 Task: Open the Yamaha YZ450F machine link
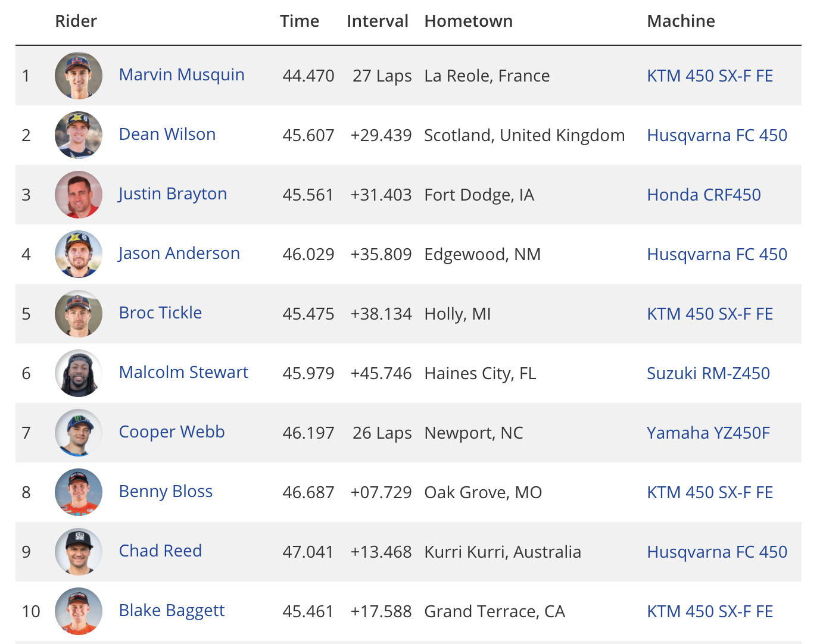pos(709,433)
